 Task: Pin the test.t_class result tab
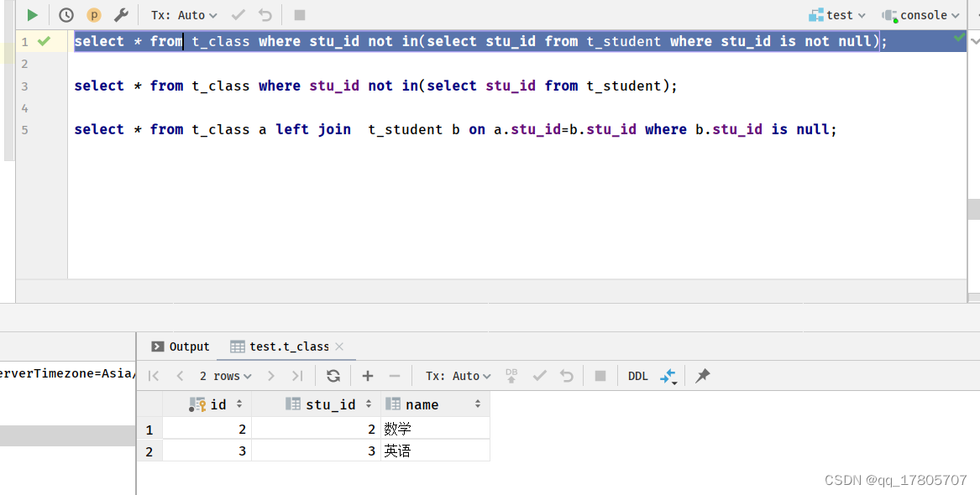[702, 375]
